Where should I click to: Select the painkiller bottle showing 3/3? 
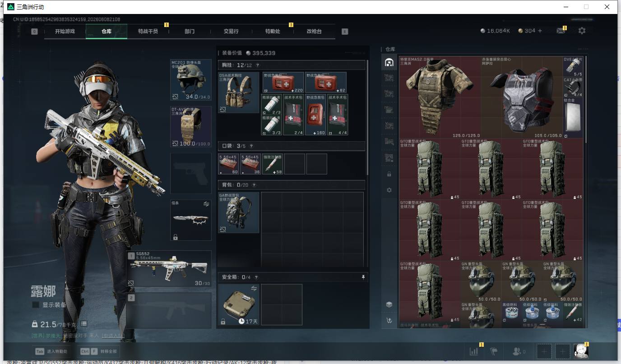(x=272, y=125)
